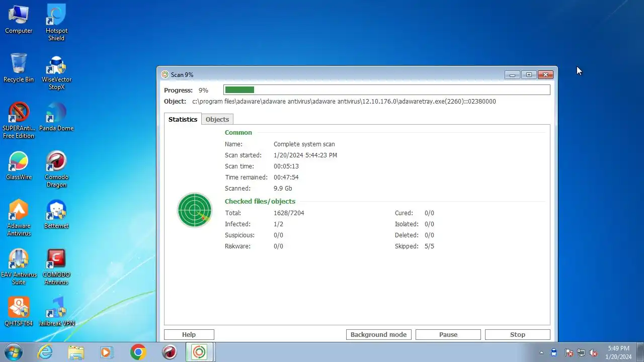The image size is (644, 362).
Task: Send scan to Background mode
Action: coord(379,334)
